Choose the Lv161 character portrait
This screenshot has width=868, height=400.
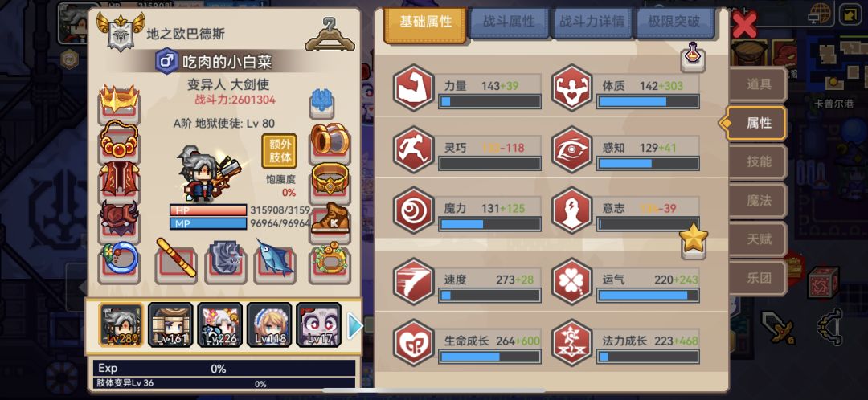(170, 324)
